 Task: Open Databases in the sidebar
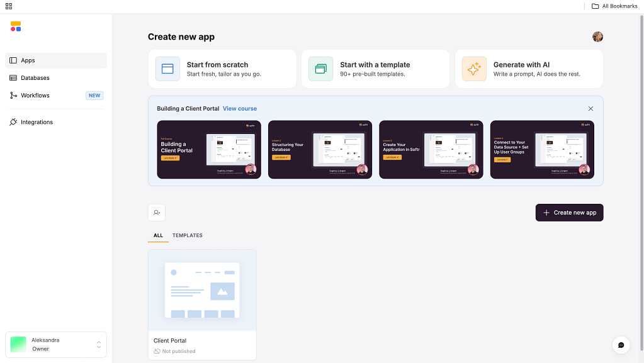pyautogui.click(x=56, y=77)
